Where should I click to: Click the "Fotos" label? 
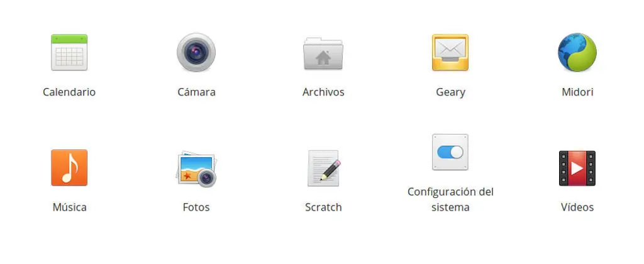pyautogui.click(x=196, y=207)
